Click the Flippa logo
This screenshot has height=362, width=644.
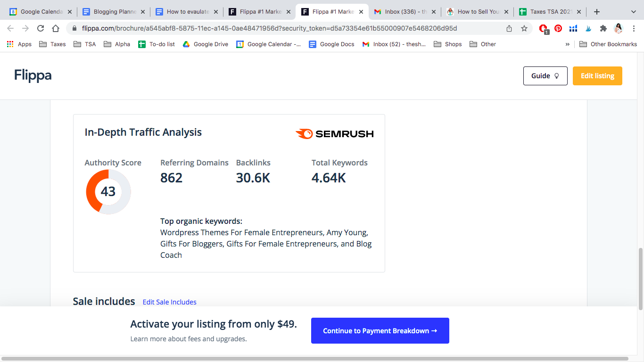tap(33, 75)
